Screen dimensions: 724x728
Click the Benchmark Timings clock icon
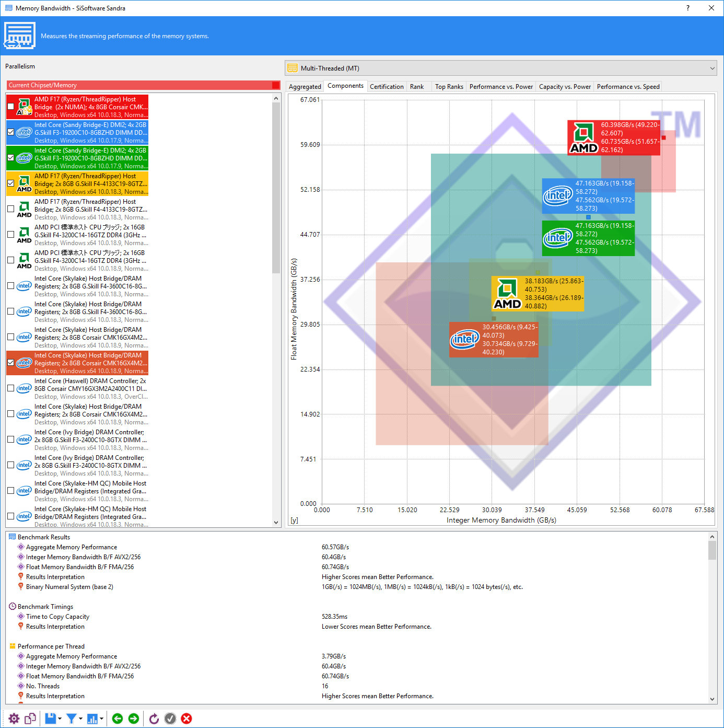click(x=13, y=607)
